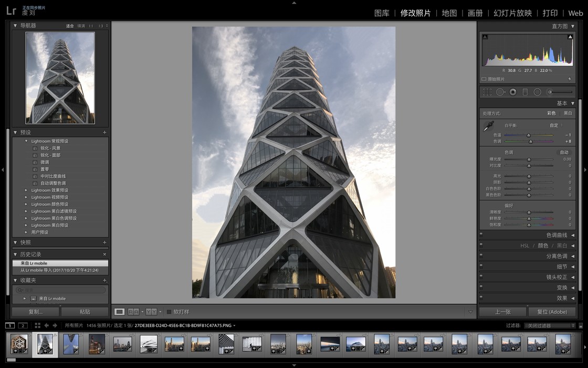588x368 pixels.
Task: Select the Graduated Filter tool
Action: 525,92
